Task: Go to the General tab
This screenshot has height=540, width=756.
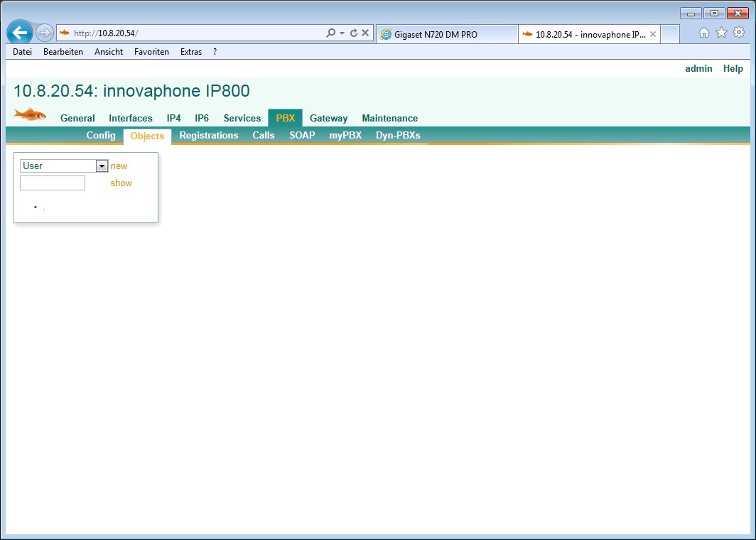Action: click(x=77, y=118)
